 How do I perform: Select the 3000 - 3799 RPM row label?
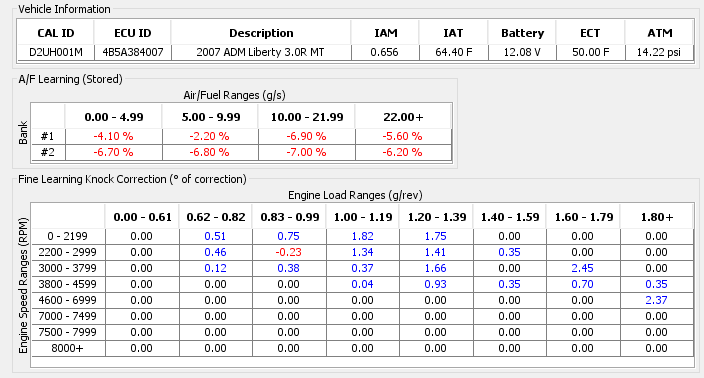point(67,268)
